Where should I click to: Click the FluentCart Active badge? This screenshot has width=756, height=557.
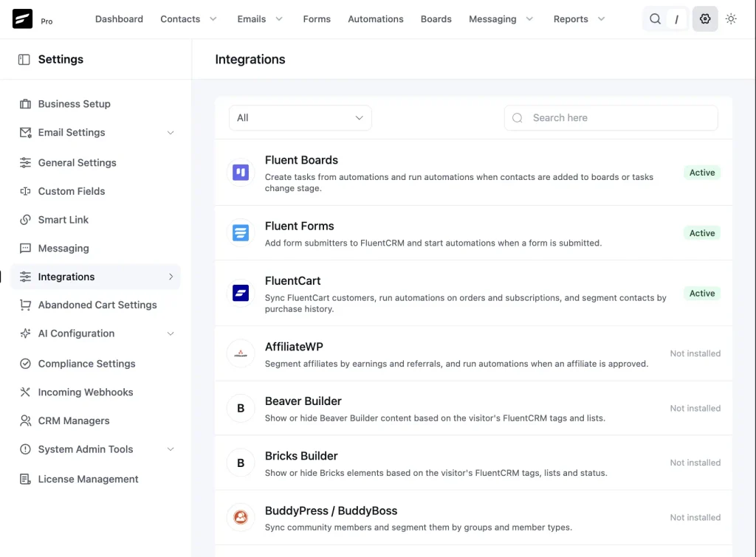(x=702, y=294)
